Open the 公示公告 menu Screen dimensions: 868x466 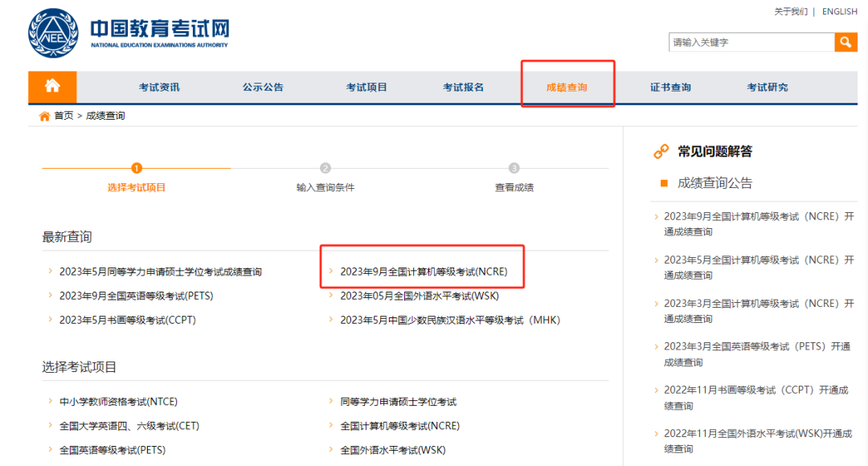pyautogui.click(x=263, y=88)
